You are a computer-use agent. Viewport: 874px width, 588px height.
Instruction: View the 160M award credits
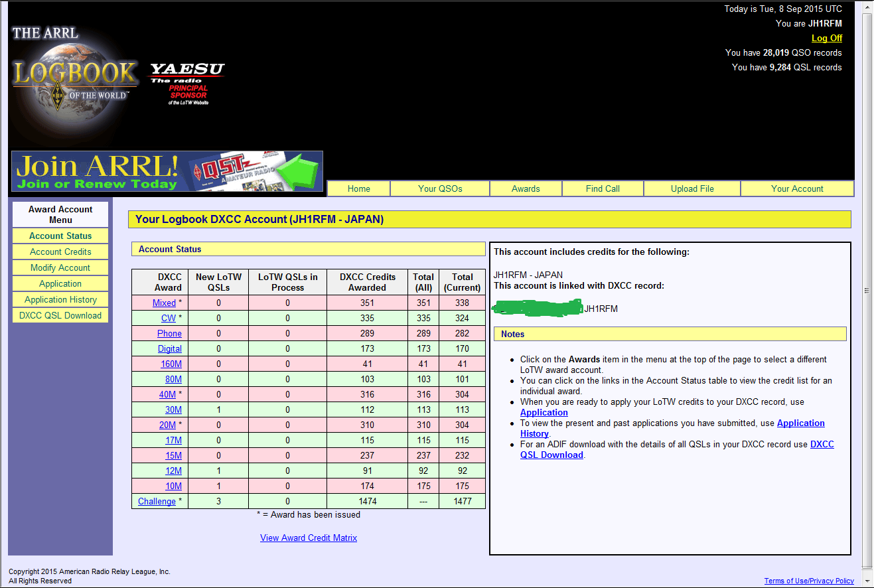pyautogui.click(x=171, y=364)
